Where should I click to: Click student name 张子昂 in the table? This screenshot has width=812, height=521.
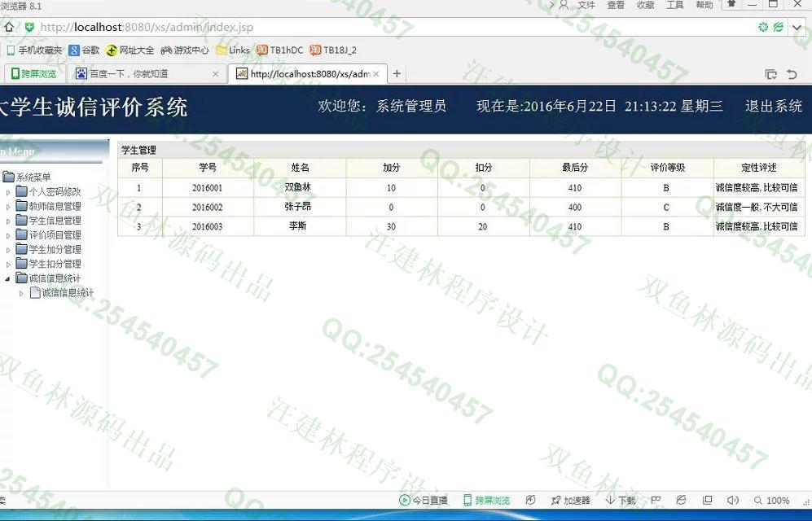point(298,207)
